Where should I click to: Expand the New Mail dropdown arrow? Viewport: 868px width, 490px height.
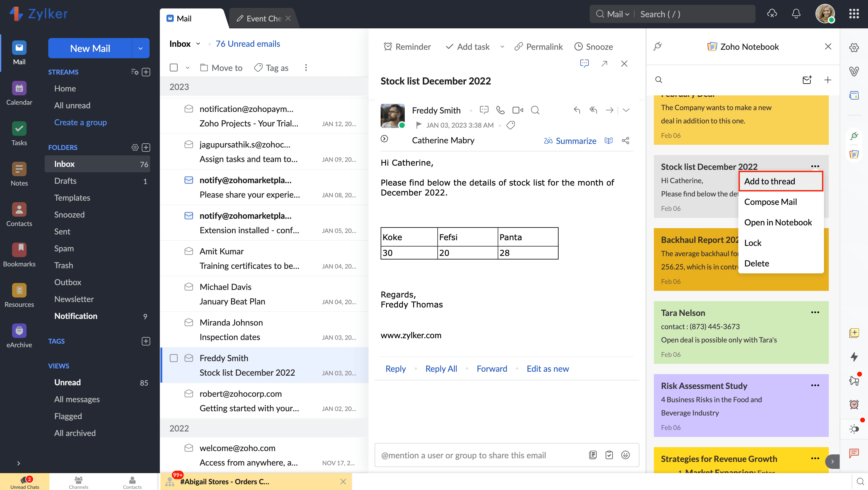point(141,48)
